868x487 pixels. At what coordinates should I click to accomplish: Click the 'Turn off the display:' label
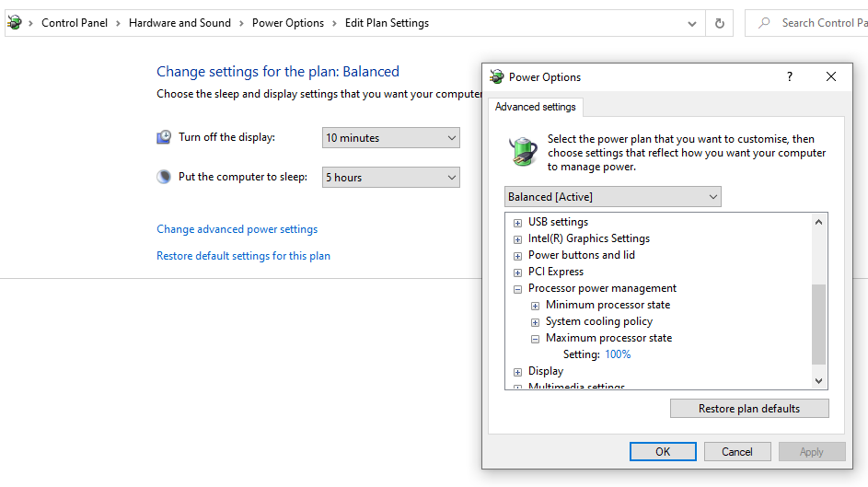click(x=226, y=137)
